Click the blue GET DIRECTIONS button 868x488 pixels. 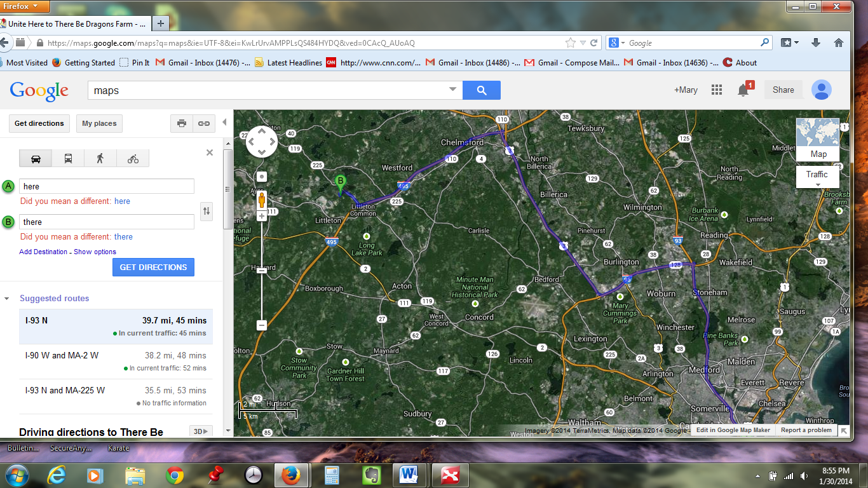[x=153, y=268]
